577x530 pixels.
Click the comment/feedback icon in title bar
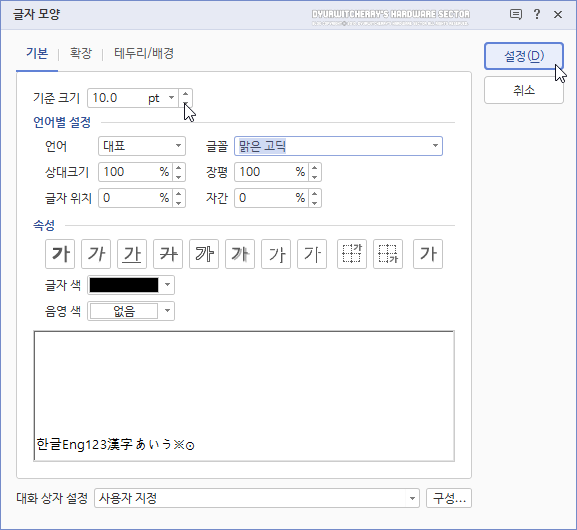(x=516, y=14)
